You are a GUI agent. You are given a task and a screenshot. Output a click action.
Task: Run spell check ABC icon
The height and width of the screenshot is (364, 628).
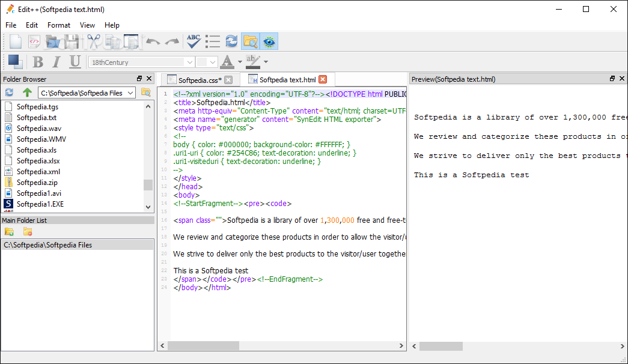pyautogui.click(x=194, y=41)
